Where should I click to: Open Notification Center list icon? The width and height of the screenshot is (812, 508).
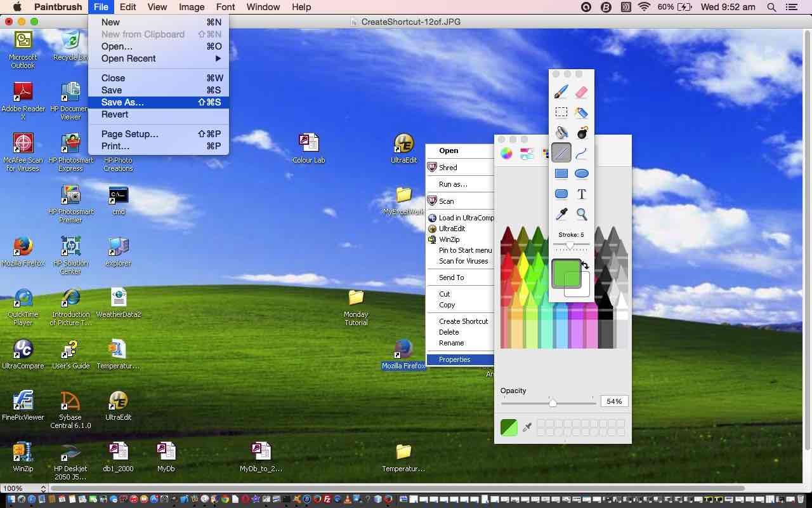[x=791, y=7]
